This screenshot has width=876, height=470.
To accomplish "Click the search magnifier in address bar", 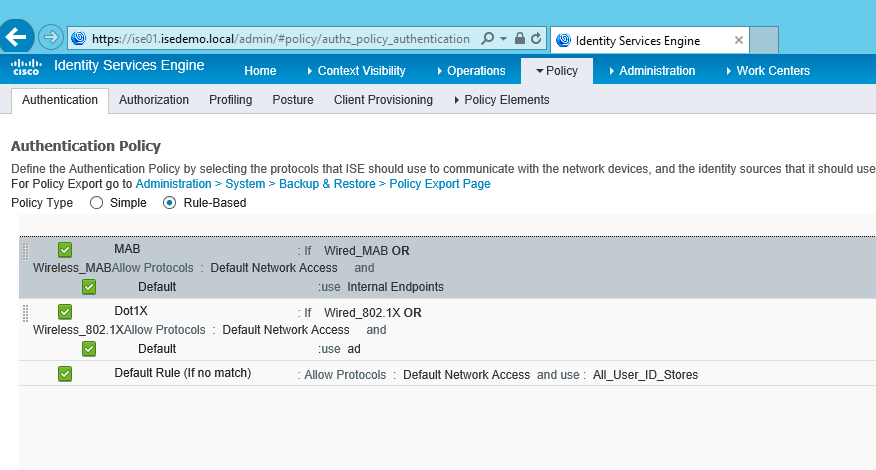I will 487,39.
